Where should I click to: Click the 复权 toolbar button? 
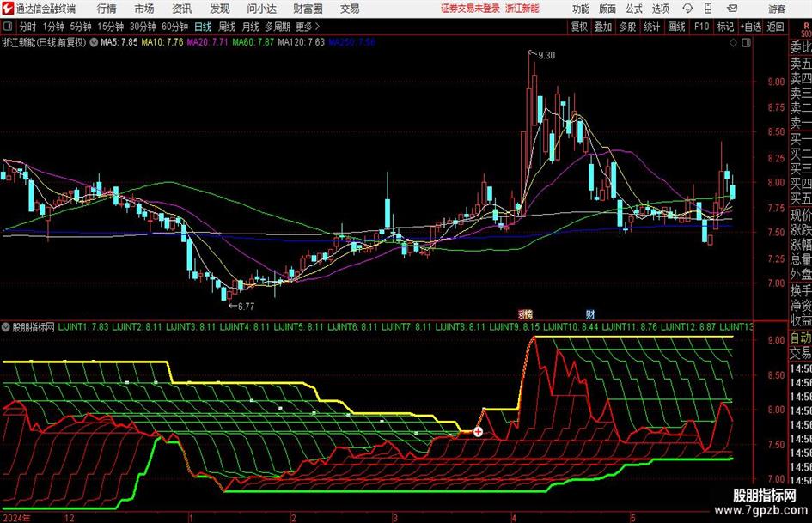[x=579, y=27]
